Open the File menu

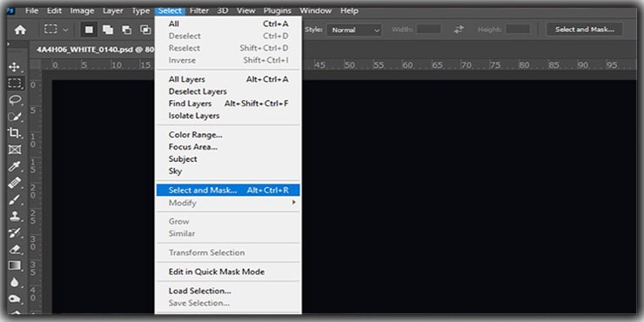coord(31,10)
